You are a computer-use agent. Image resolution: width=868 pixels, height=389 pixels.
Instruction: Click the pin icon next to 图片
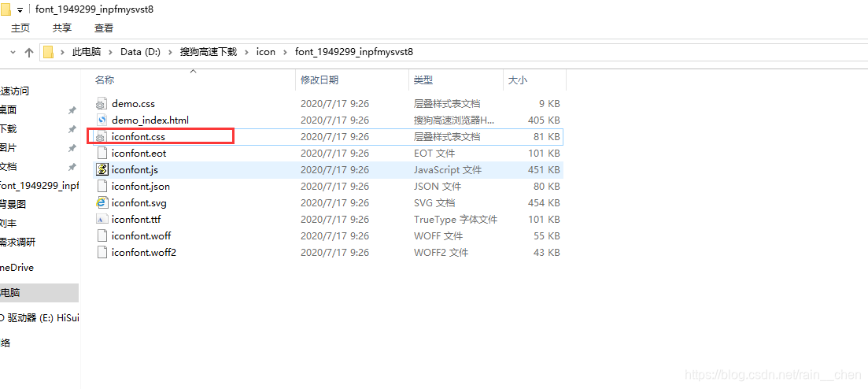(72, 148)
